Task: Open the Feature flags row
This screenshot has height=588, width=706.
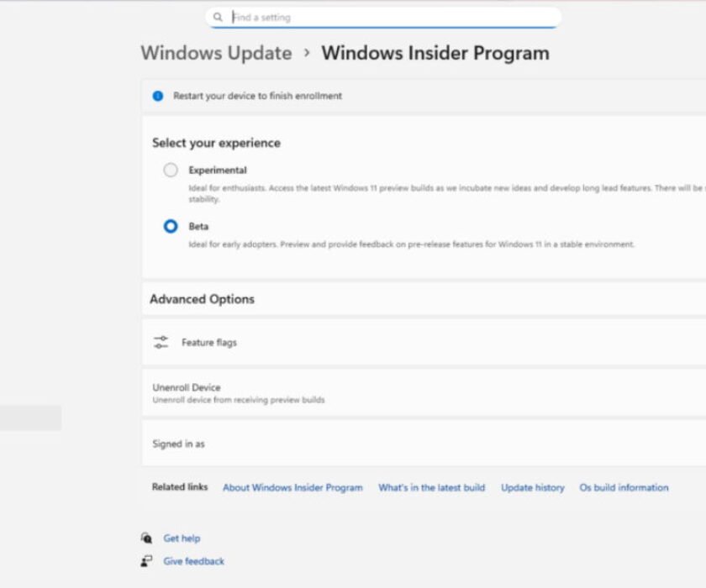Action: pyautogui.click(x=424, y=343)
